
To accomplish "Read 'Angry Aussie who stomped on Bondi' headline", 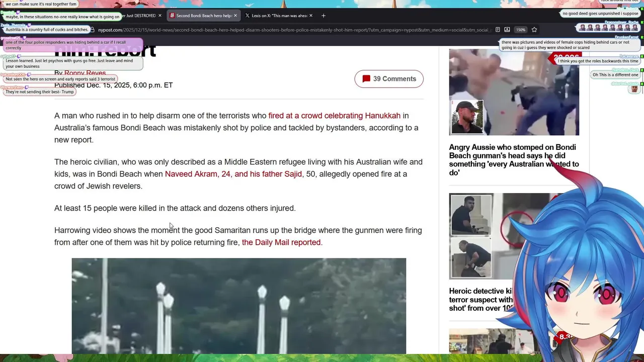I will tap(514, 160).
